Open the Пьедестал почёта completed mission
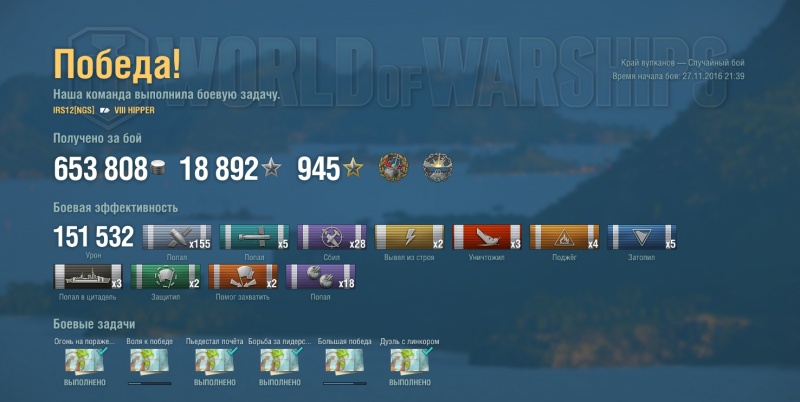This screenshot has width=800, height=402. (x=215, y=362)
